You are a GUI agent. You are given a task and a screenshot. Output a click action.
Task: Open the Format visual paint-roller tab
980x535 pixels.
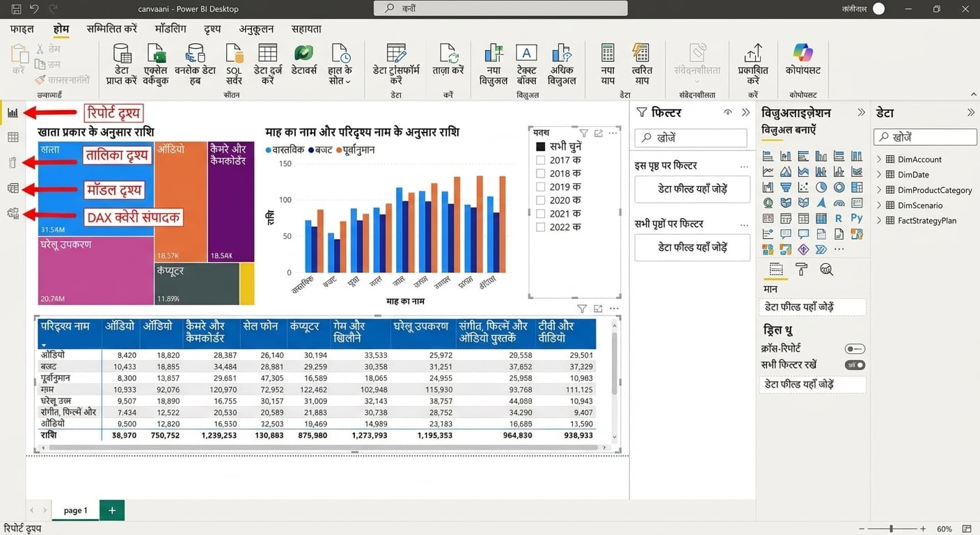801,270
